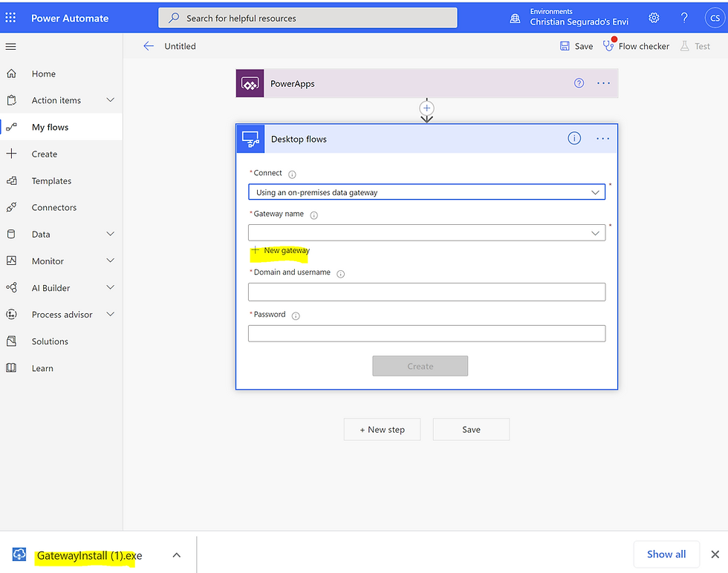Click the PowerApps trigger icon
Image resolution: width=728 pixels, height=573 pixels.
tap(250, 84)
